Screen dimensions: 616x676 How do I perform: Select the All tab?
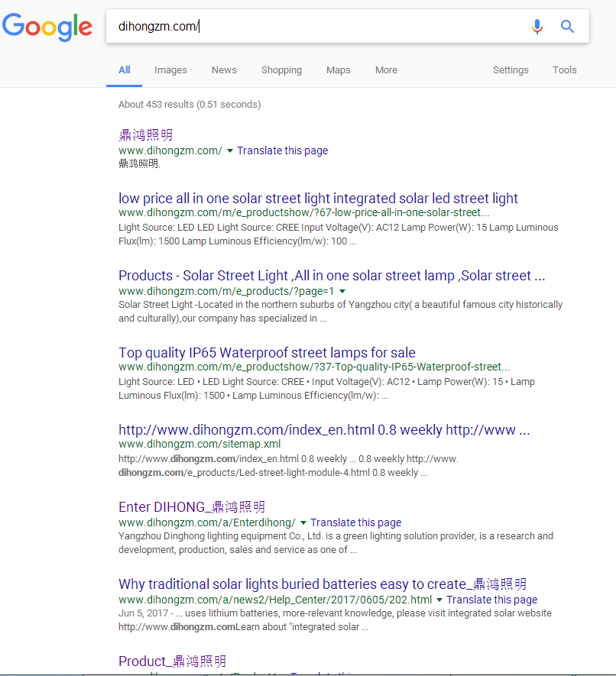pyautogui.click(x=125, y=70)
